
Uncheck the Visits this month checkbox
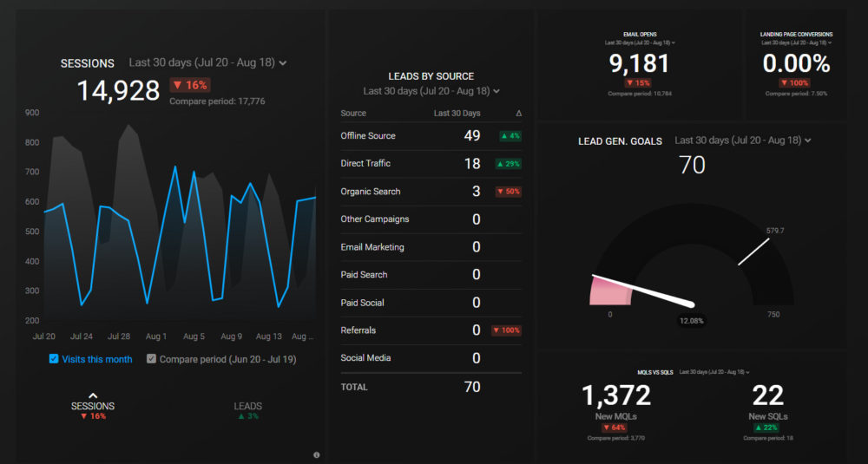coord(54,359)
